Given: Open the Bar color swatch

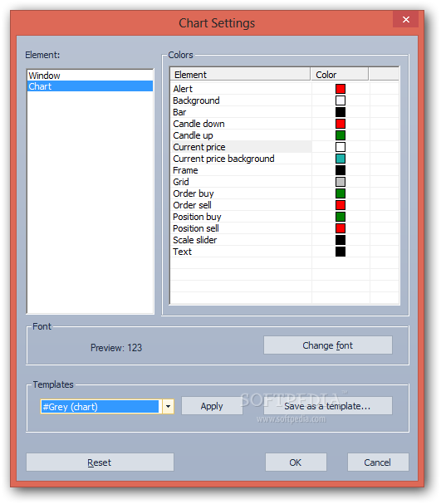Looking at the screenshot, I should point(341,112).
